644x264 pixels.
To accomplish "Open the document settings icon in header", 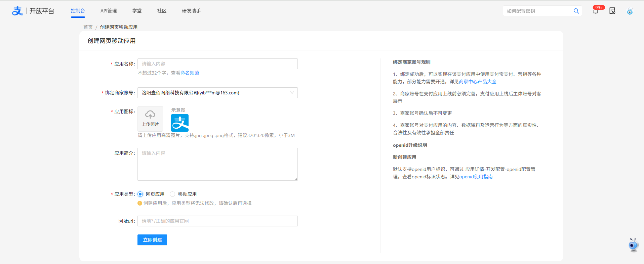I will tap(612, 11).
